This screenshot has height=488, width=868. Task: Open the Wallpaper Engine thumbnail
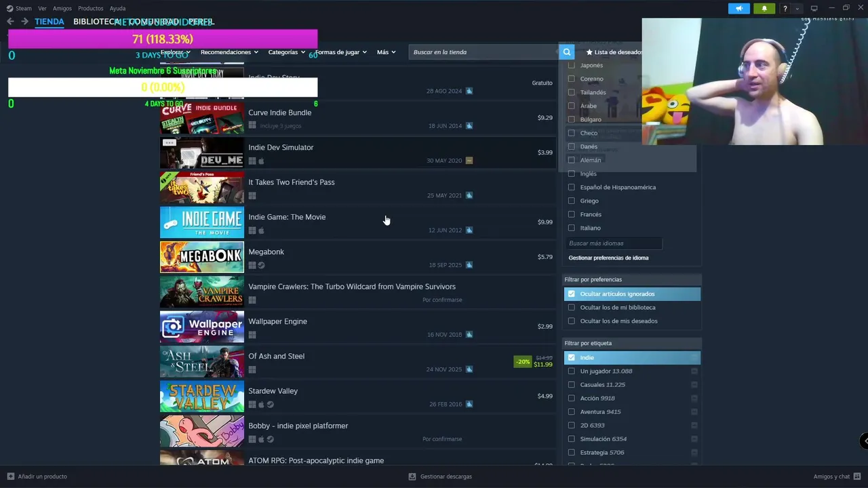(x=201, y=327)
